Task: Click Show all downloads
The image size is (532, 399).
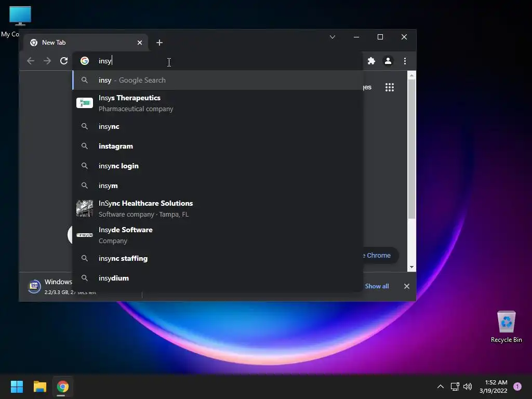Action: pyautogui.click(x=377, y=286)
